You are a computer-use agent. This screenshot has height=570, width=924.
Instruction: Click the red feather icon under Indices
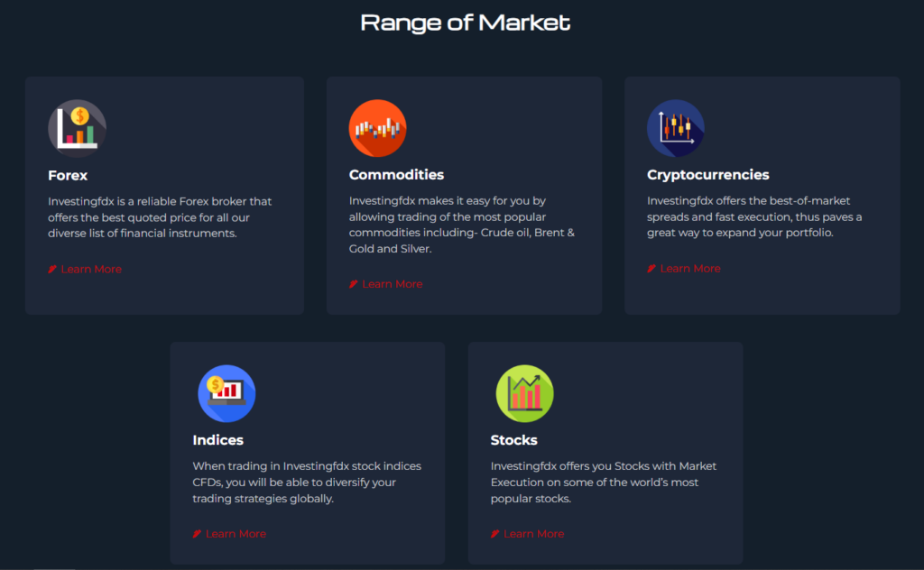197,534
